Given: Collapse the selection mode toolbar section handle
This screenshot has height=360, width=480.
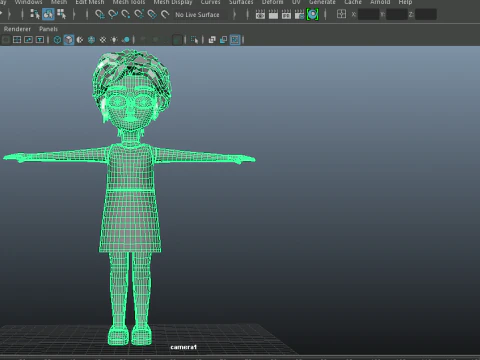Looking at the screenshot, I should tap(22, 14).
